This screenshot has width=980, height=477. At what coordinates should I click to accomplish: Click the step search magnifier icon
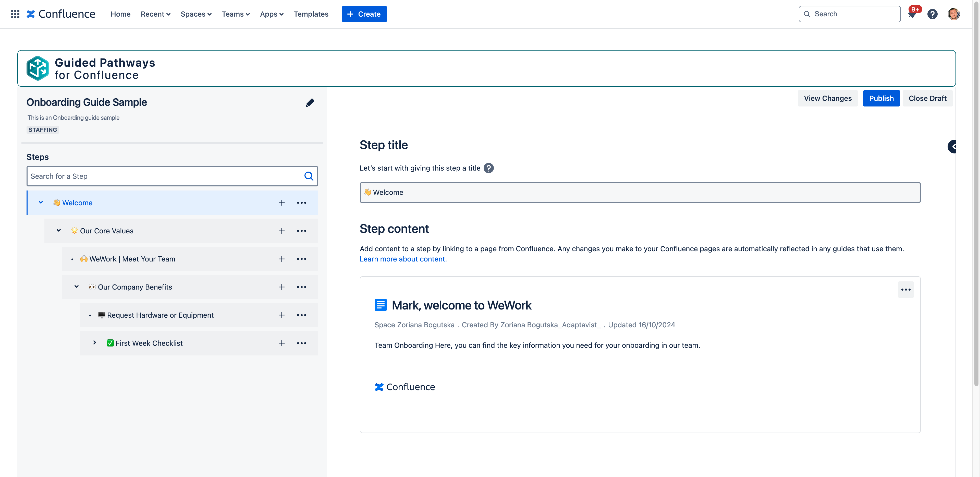pyautogui.click(x=309, y=176)
